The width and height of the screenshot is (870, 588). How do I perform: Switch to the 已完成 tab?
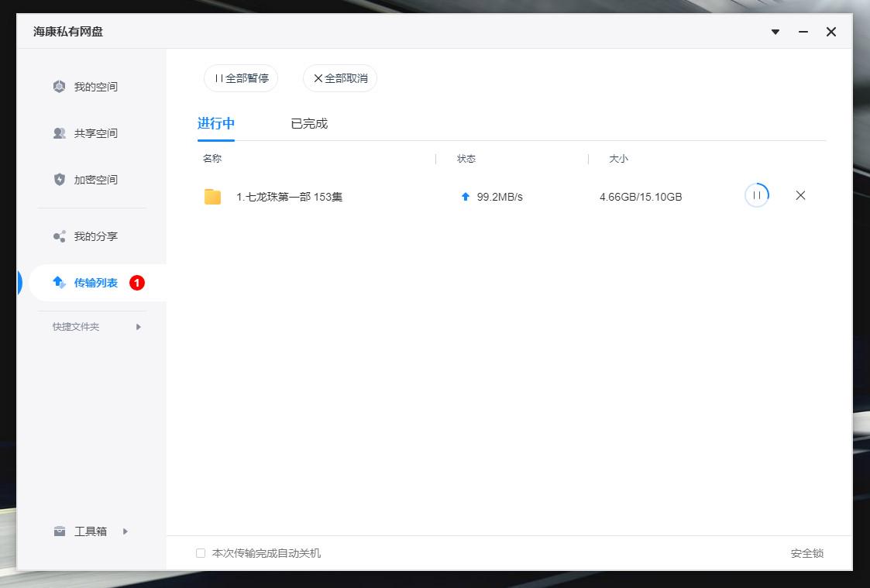[308, 122]
